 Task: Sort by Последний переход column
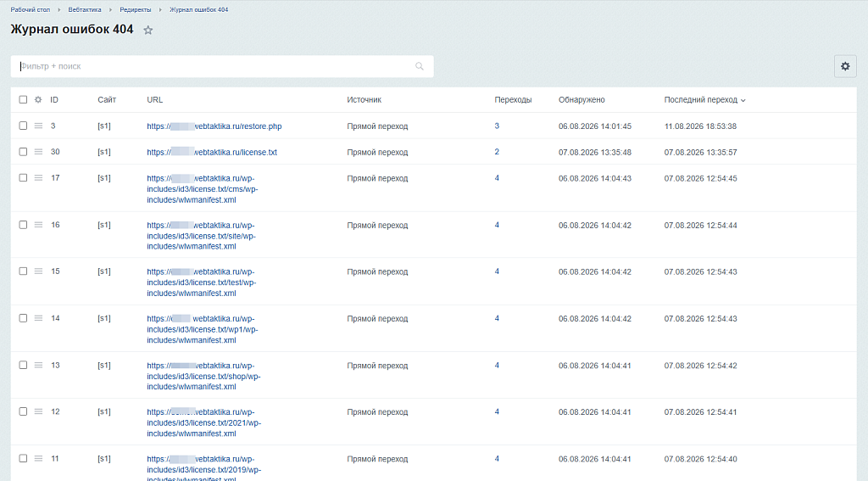704,100
